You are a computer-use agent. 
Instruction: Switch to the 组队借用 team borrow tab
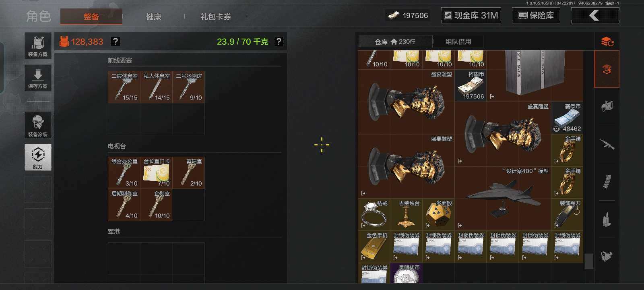[458, 41]
